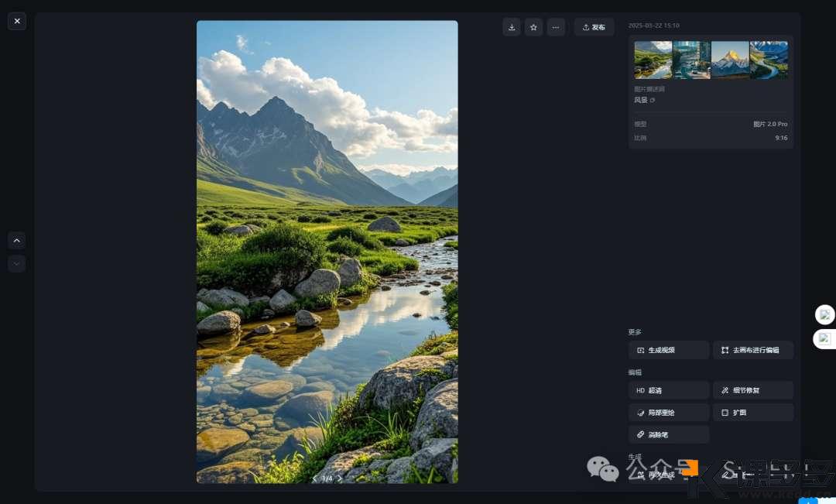This screenshot has width=836, height=504.
Task: Choose 细节修复 detail repair tool
Action: (752, 390)
